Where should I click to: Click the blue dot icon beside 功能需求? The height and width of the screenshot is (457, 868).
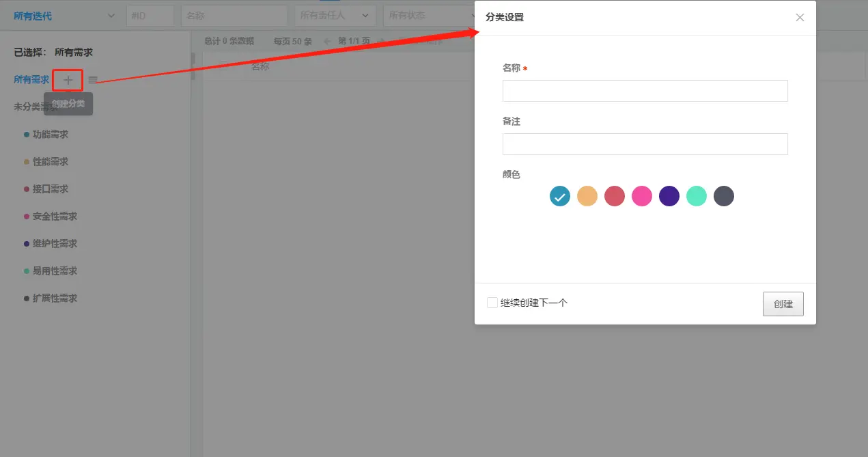pos(25,134)
